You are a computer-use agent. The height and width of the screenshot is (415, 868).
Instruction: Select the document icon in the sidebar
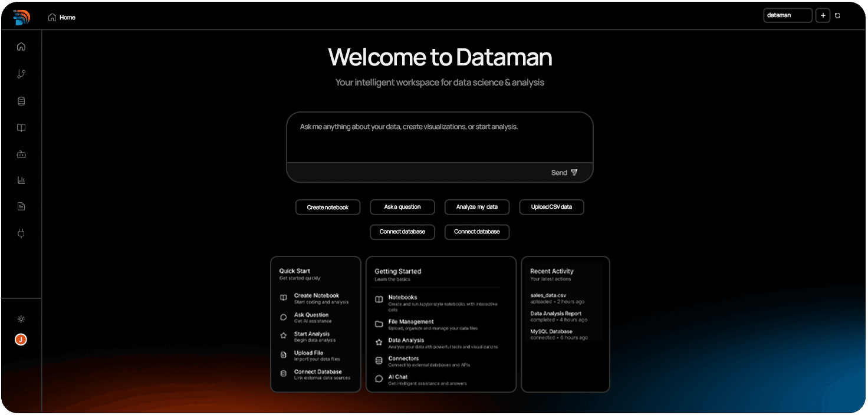click(21, 206)
